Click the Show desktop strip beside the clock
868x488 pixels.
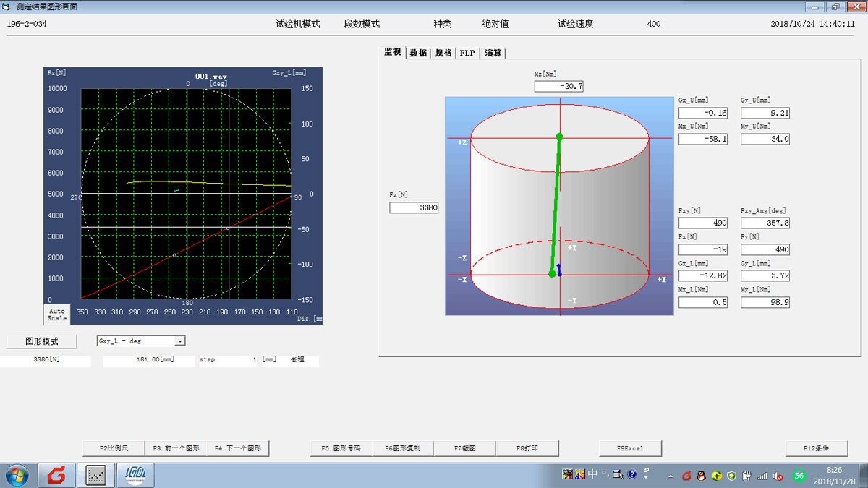pos(863,475)
